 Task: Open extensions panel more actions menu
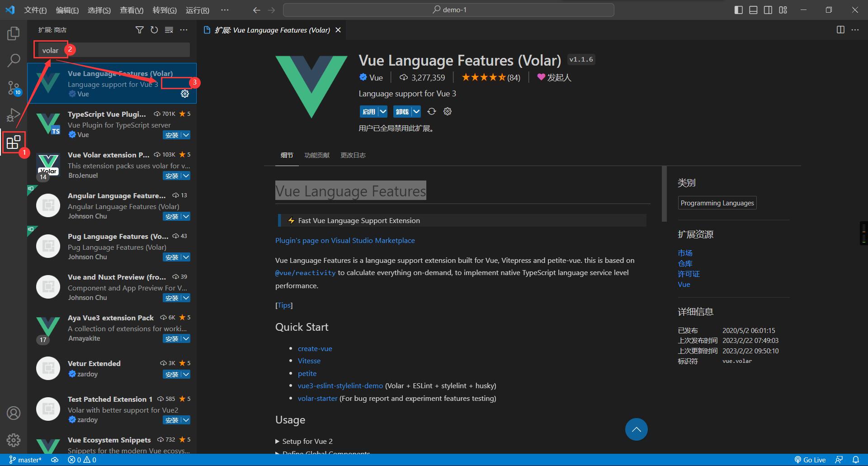click(184, 30)
